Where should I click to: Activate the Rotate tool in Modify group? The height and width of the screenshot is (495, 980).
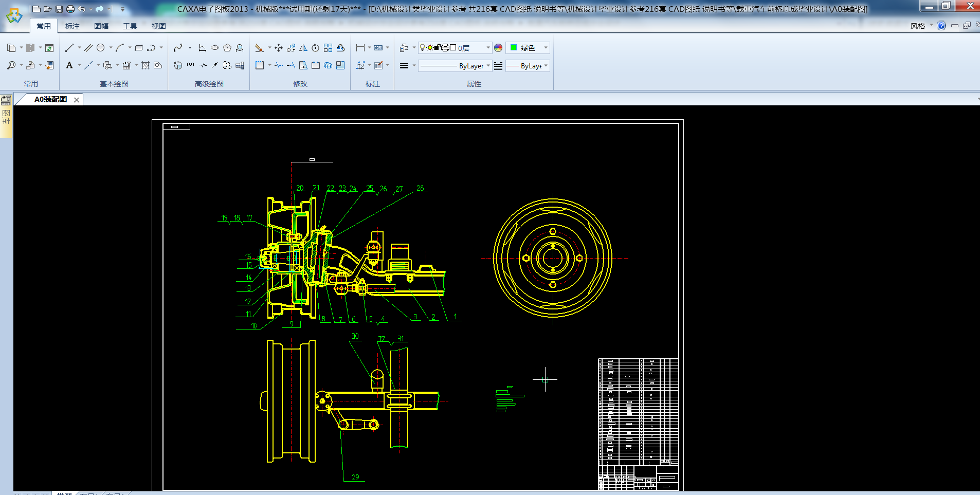point(315,48)
